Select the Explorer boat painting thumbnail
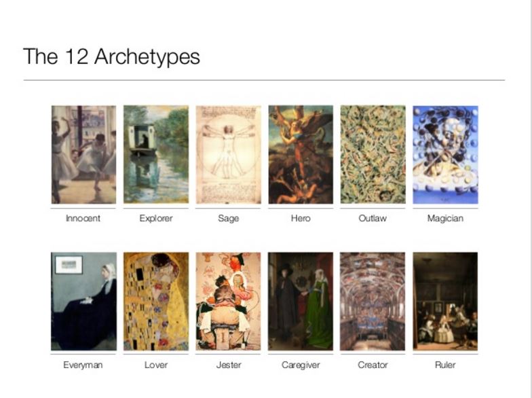 [156, 155]
